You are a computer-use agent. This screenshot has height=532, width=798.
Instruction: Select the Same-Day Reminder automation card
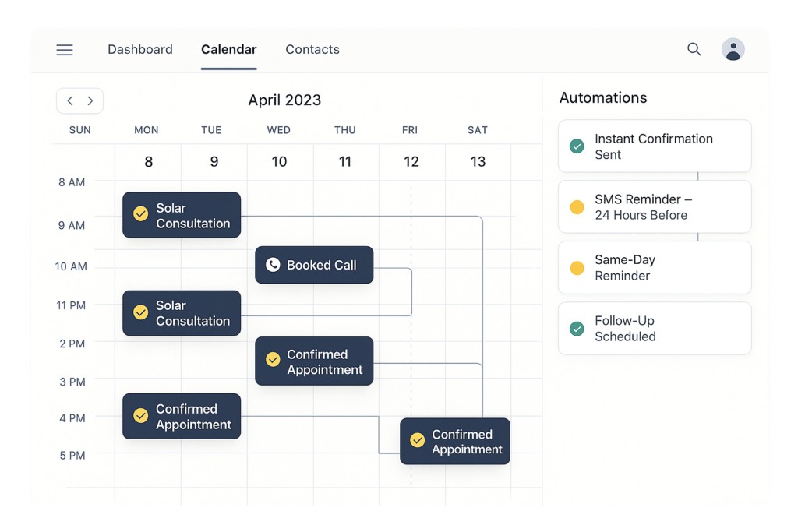pos(655,268)
